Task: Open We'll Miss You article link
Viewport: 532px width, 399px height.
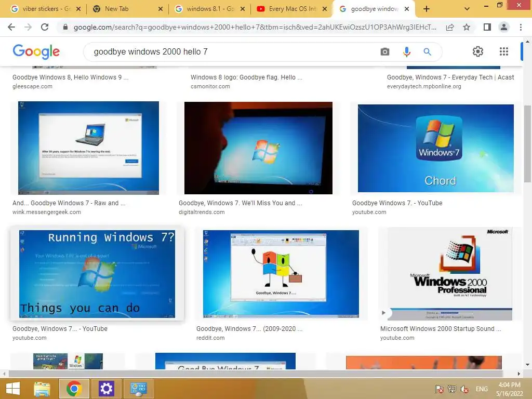Action: pyautogui.click(x=241, y=203)
